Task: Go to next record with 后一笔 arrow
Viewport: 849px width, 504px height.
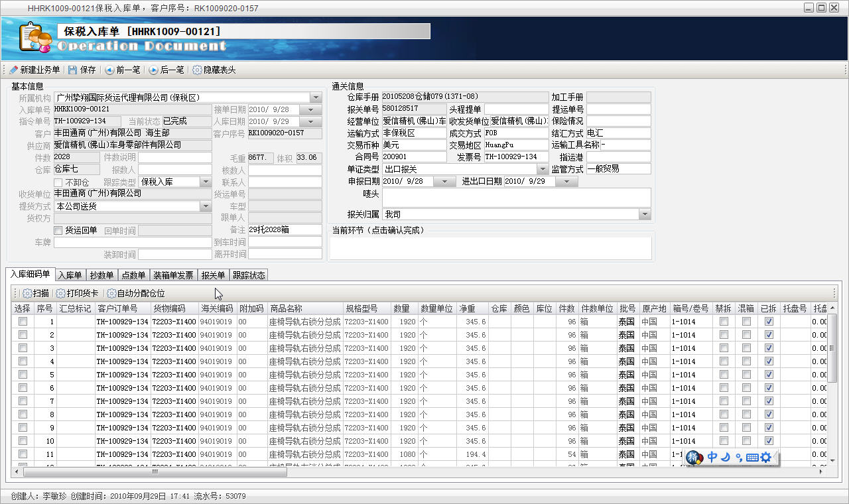Action: point(153,70)
